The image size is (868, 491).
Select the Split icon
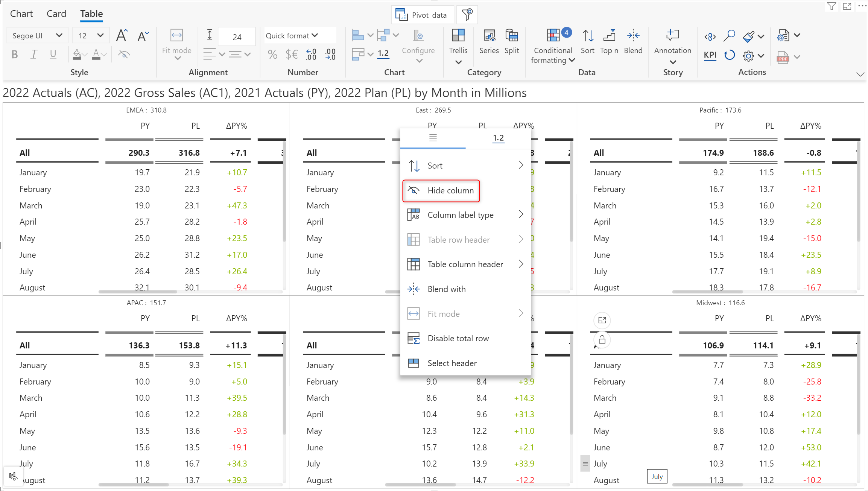512,36
